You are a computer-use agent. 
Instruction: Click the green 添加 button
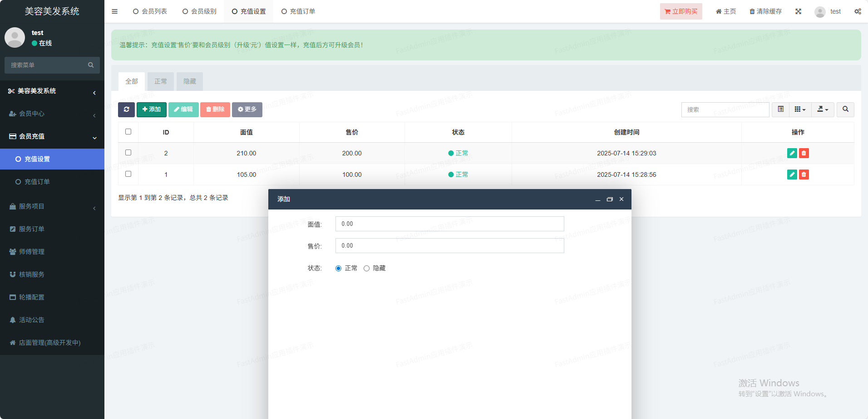[x=152, y=110]
